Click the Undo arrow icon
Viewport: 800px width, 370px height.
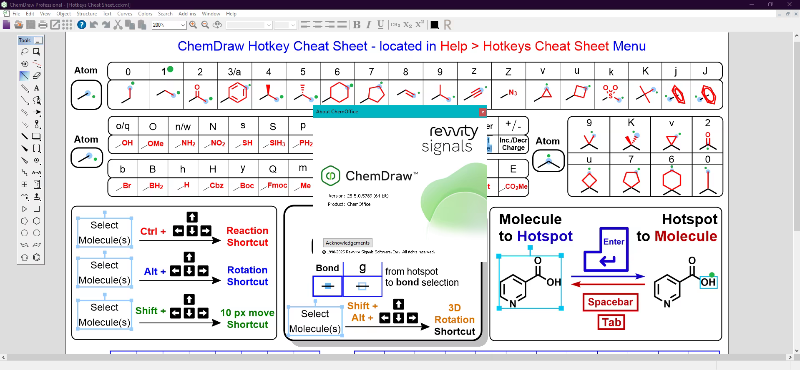coord(94,24)
